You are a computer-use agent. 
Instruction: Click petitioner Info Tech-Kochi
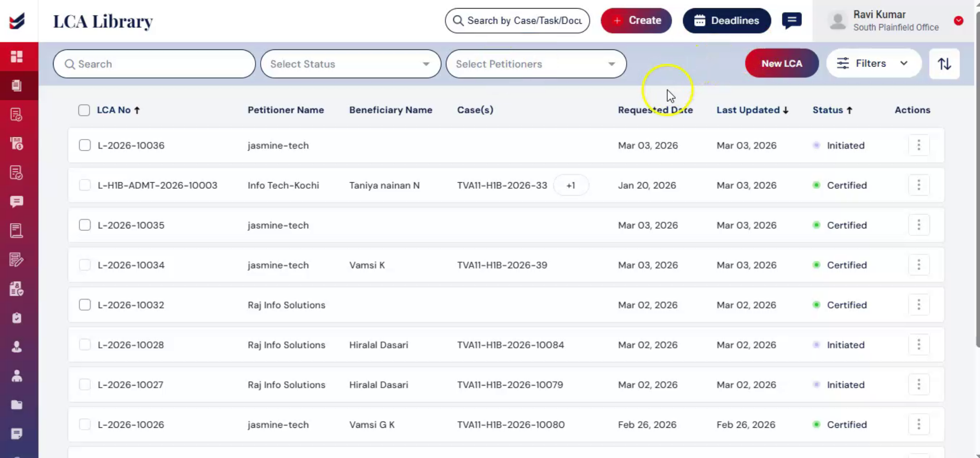[x=283, y=185]
